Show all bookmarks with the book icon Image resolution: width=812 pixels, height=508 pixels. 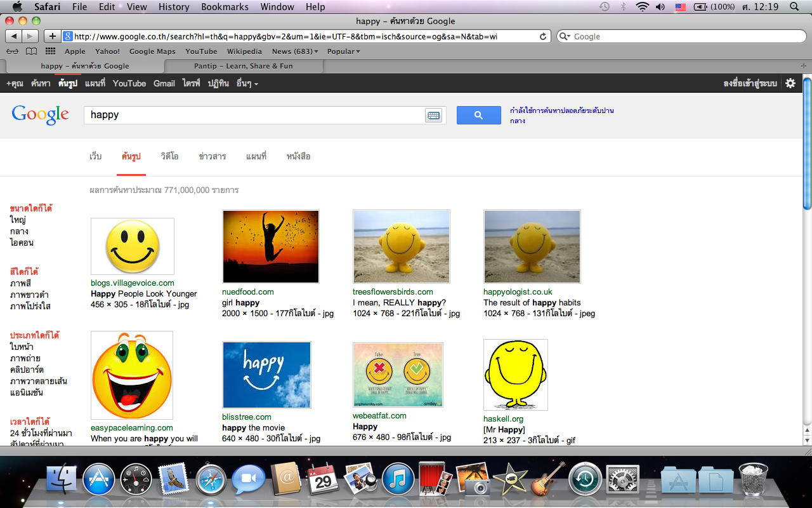[x=31, y=51]
